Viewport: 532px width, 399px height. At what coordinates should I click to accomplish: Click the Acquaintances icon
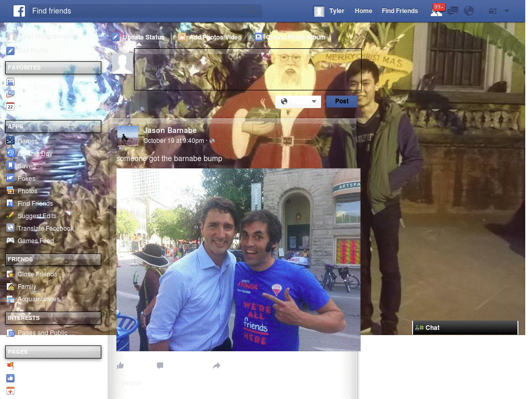[x=10, y=299]
